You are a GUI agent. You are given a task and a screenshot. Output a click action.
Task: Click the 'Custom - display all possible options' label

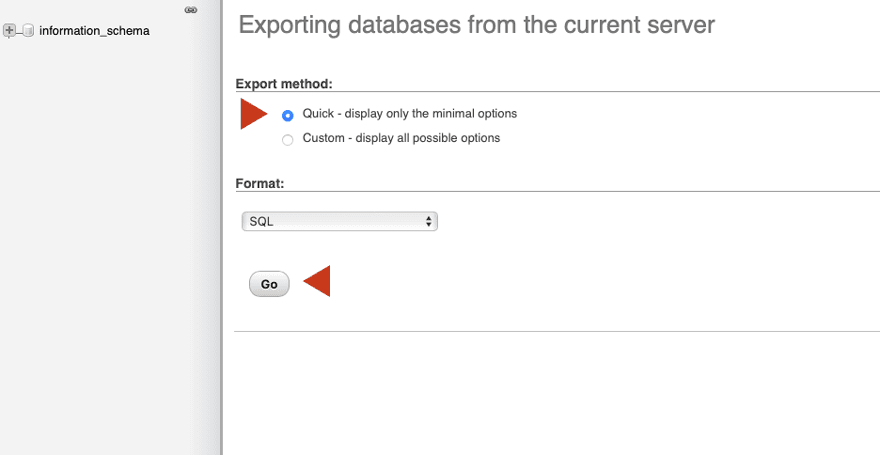401,138
